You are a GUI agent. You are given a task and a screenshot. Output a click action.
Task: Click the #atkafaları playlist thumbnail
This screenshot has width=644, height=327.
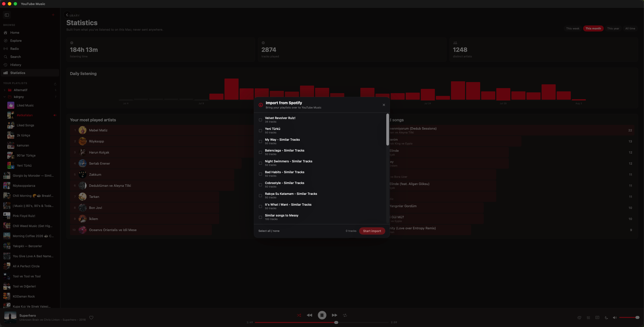pos(11,115)
